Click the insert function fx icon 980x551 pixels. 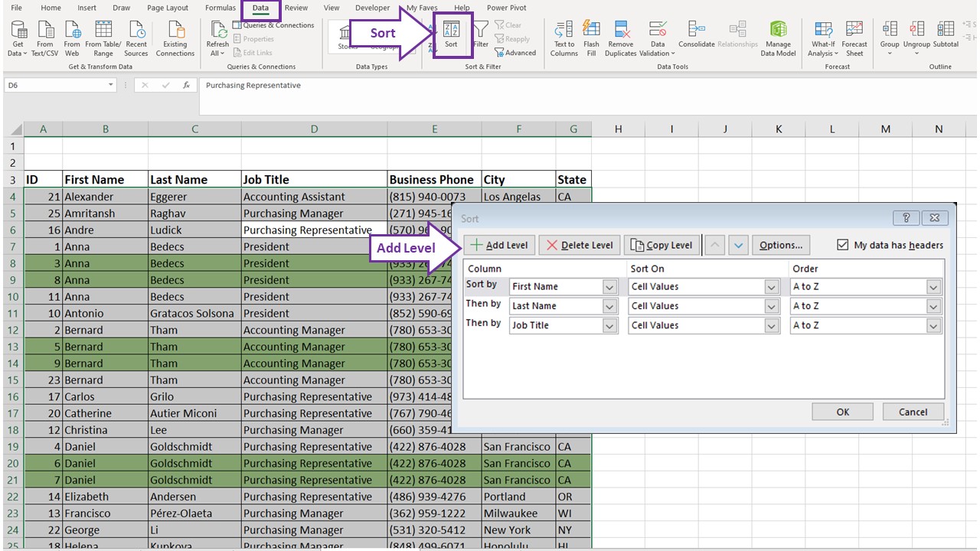186,86
